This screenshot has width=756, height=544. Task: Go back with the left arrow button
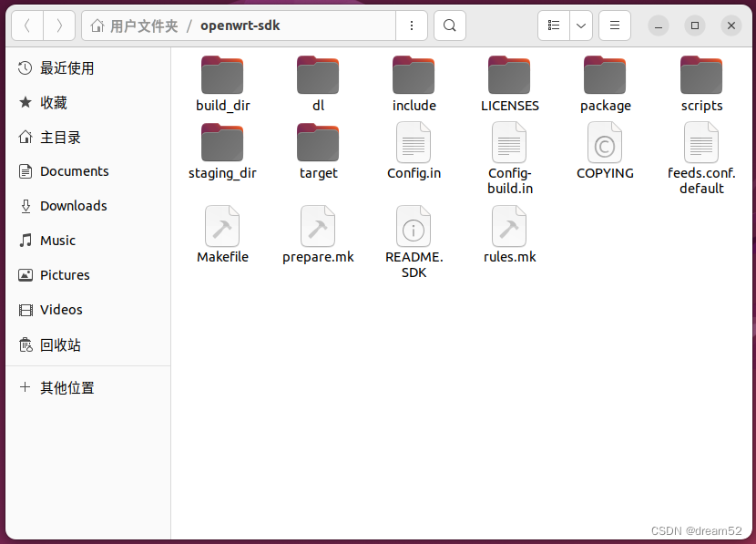pos(27,26)
